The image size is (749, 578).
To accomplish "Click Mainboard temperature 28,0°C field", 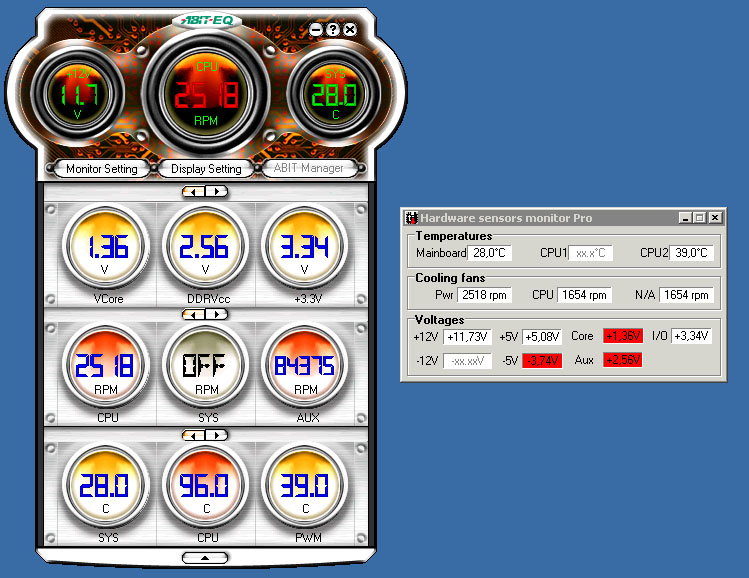I will pyautogui.click(x=490, y=253).
